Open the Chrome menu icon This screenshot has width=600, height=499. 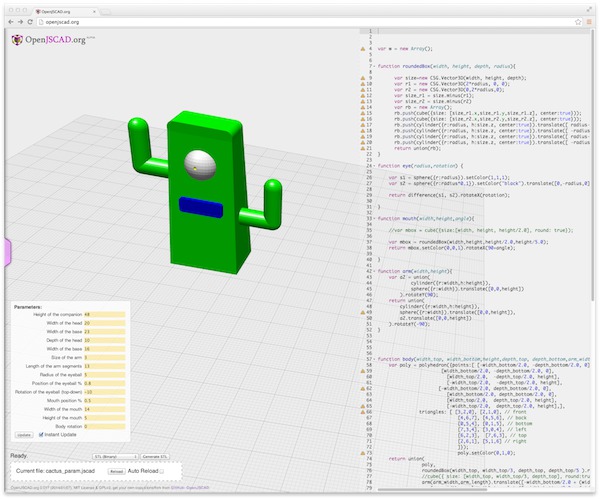coord(589,22)
